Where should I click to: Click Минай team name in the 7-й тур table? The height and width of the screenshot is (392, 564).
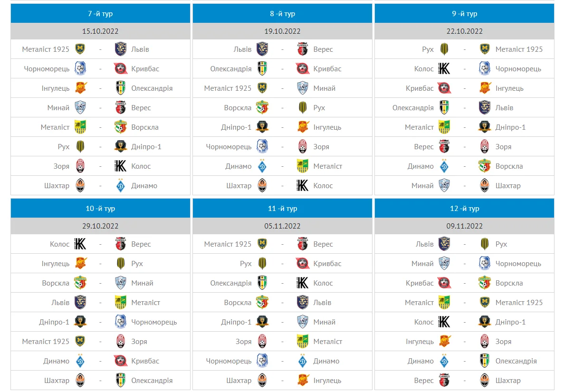pos(58,108)
